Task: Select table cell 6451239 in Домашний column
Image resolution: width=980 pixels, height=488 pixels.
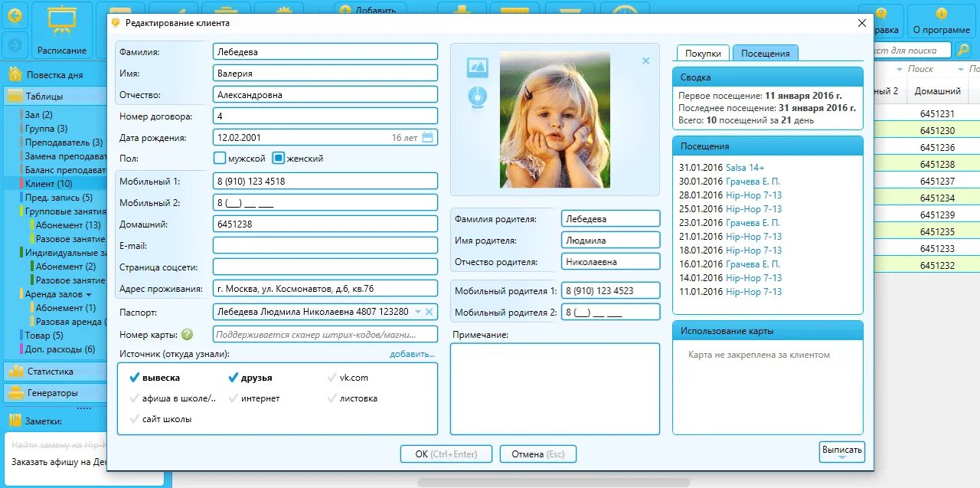Action: click(937, 215)
